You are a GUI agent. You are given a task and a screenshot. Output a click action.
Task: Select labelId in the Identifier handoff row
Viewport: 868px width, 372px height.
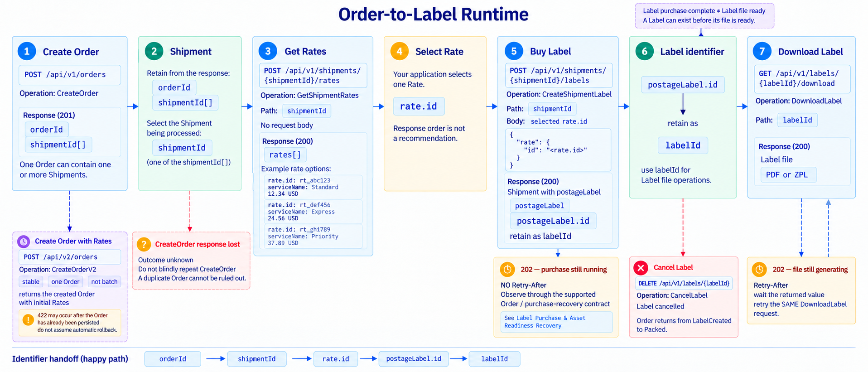coord(494,359)
